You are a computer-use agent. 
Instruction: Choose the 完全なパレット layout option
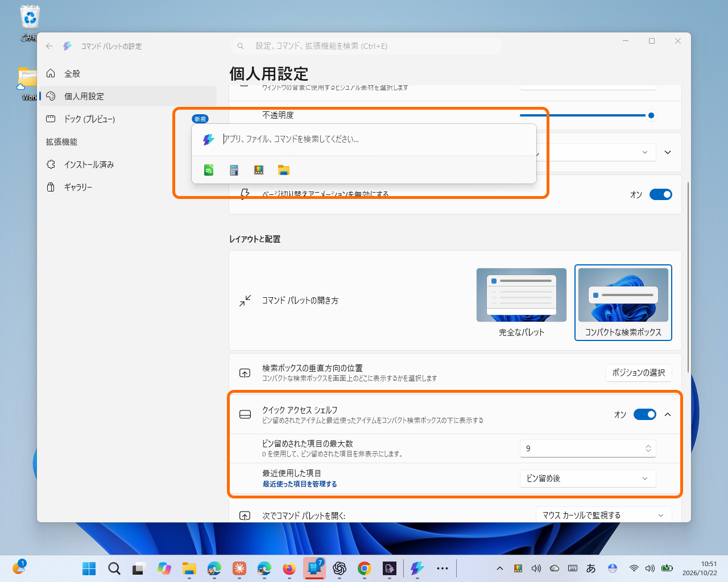point(522,302)
